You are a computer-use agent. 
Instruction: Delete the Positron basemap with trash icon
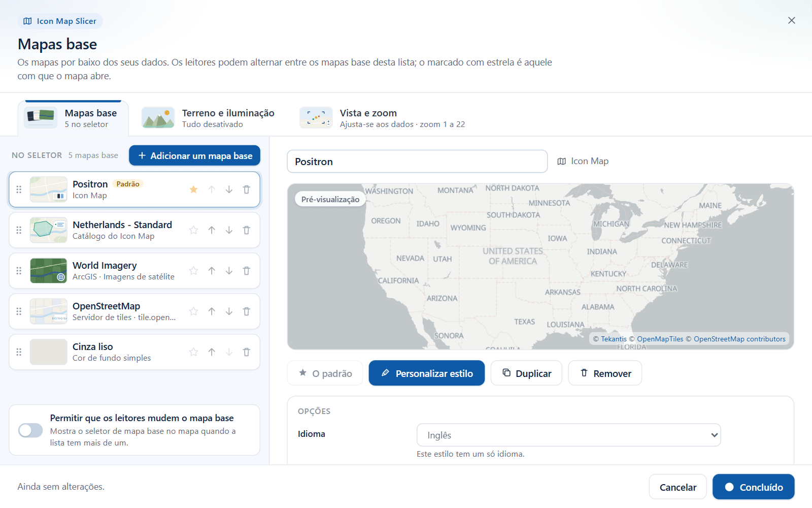coord(247,189)
